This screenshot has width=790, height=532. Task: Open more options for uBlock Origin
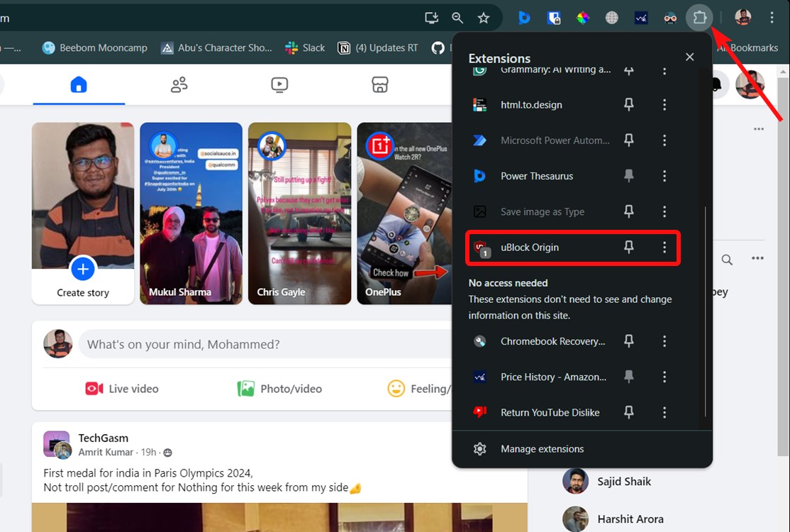pos(664,247)
